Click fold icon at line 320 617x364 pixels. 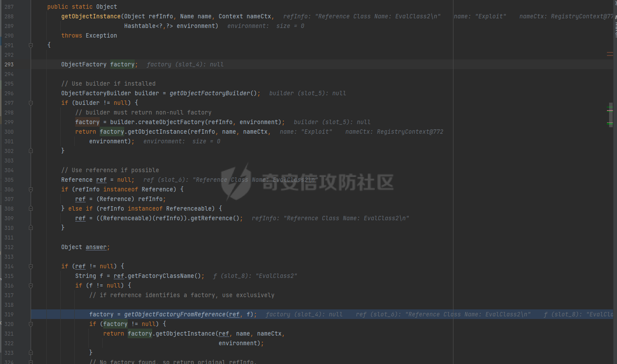click(31, 324)
